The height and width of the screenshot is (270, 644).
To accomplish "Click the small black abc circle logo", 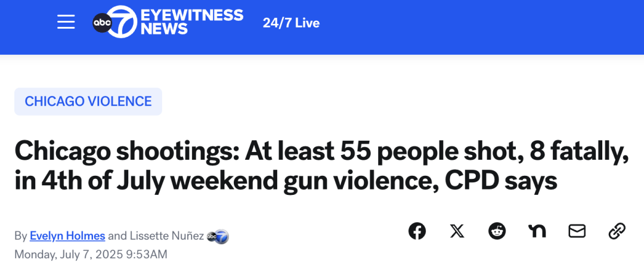I will pyautogui.click(x=103, y=23).
